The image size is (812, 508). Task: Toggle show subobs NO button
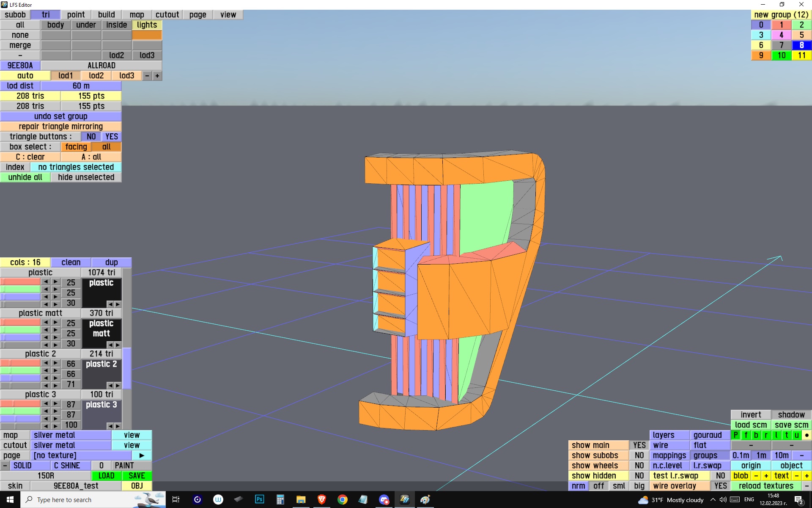point(639,456)
